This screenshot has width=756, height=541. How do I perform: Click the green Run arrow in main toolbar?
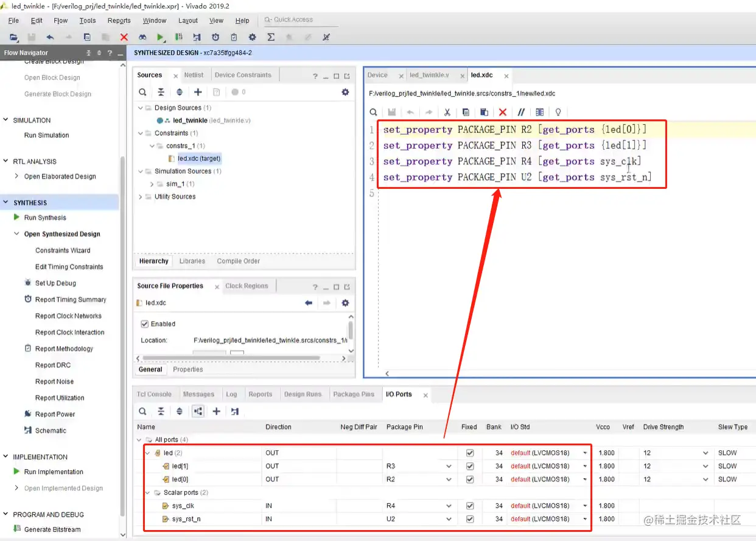tap(161, 37)
